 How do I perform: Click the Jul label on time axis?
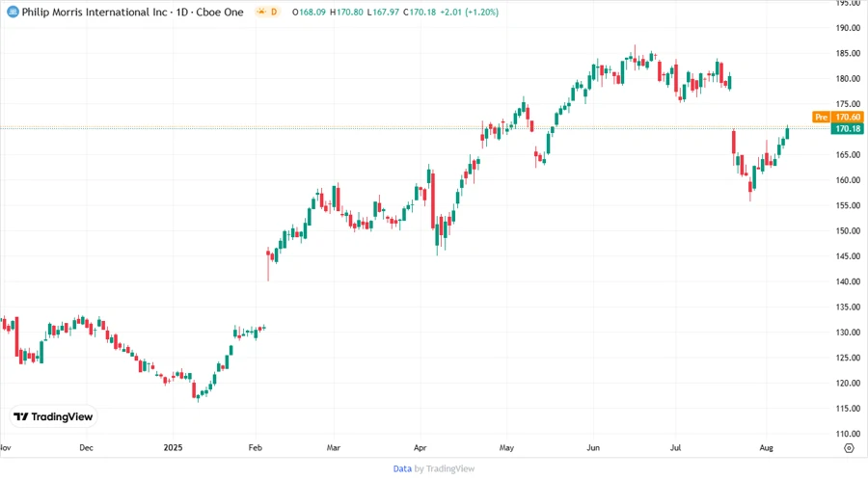tap(675, 447)
